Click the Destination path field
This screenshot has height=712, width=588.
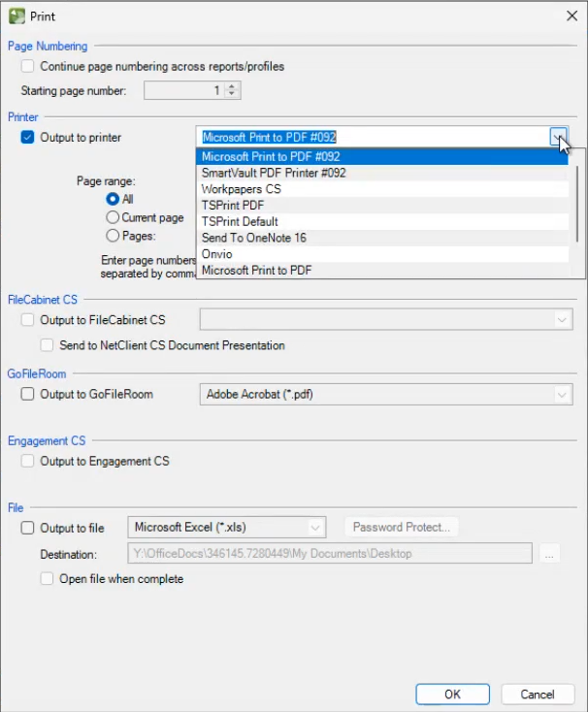click(330, 554)
